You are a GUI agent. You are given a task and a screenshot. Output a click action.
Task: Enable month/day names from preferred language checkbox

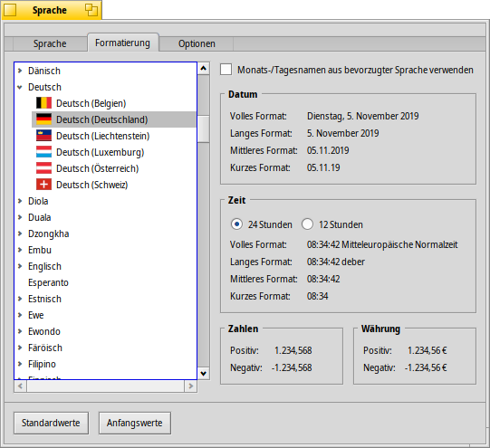[x=226, y=70]
